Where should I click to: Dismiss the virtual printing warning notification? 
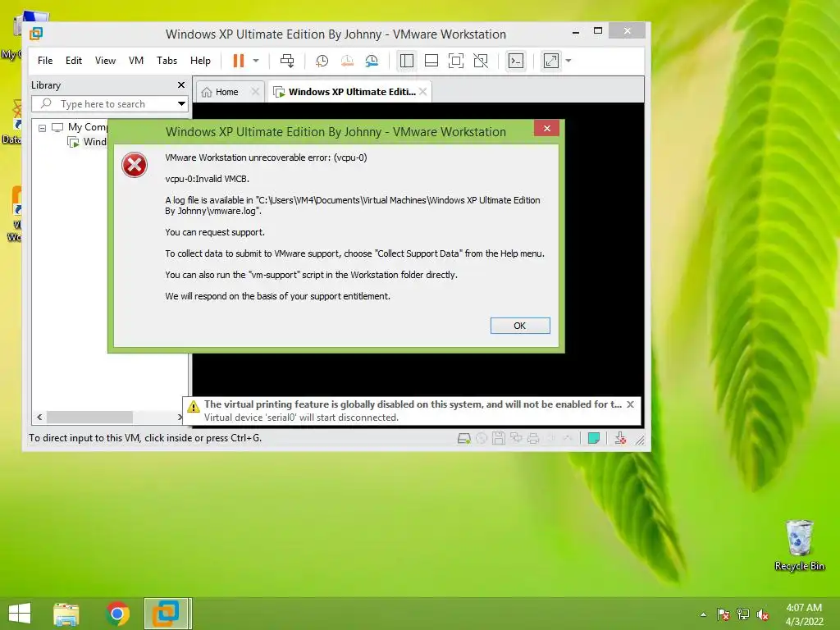click(631, 404)
